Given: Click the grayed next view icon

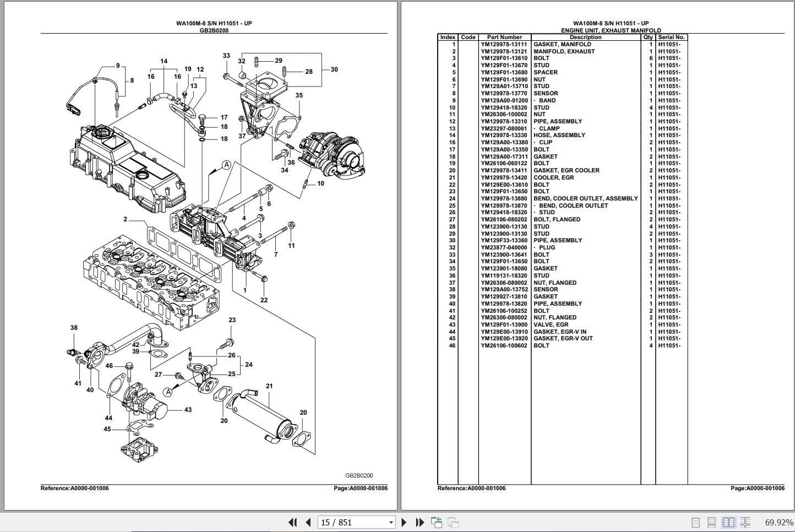Looking at the screenshot, I should coord(453,522).
